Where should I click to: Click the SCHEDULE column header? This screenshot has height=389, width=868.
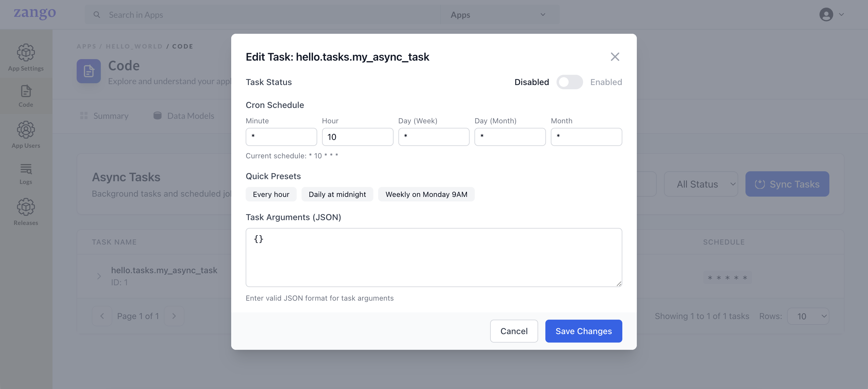[724, 242]
